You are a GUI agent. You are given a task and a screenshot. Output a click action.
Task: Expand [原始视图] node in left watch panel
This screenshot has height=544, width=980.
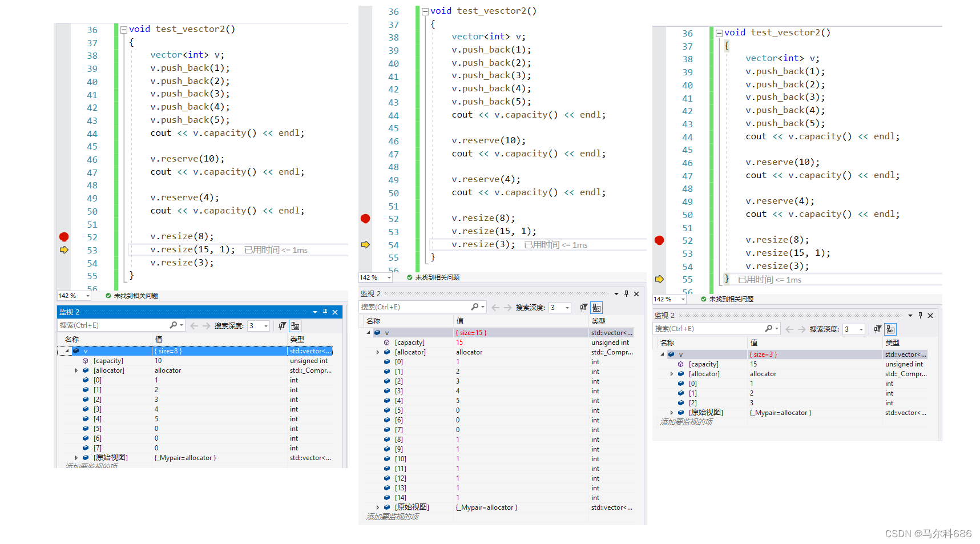tap(76, 458)
